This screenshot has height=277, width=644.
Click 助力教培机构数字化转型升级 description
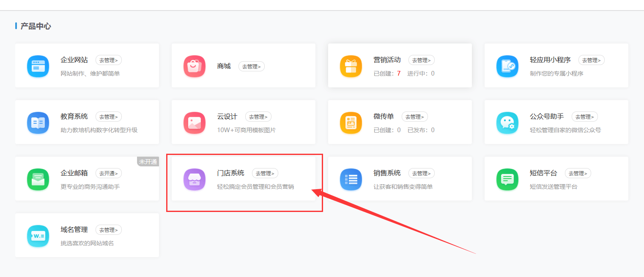99,130
